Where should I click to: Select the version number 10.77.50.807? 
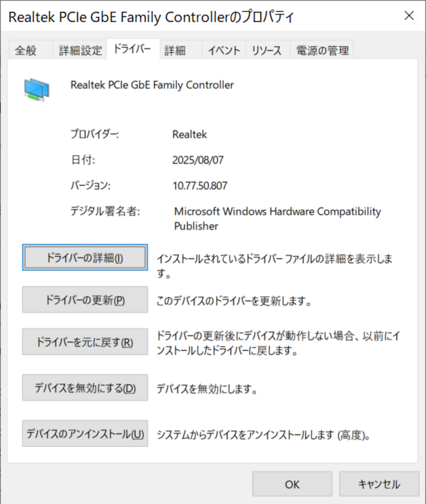tap(200, 186)
